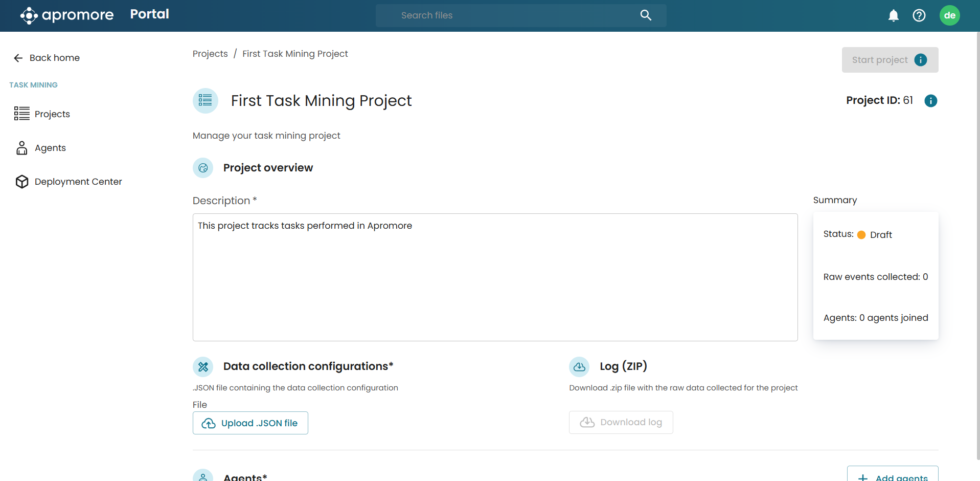
Task: Click the Projects breadcrumb link
Action: [210, 54]
